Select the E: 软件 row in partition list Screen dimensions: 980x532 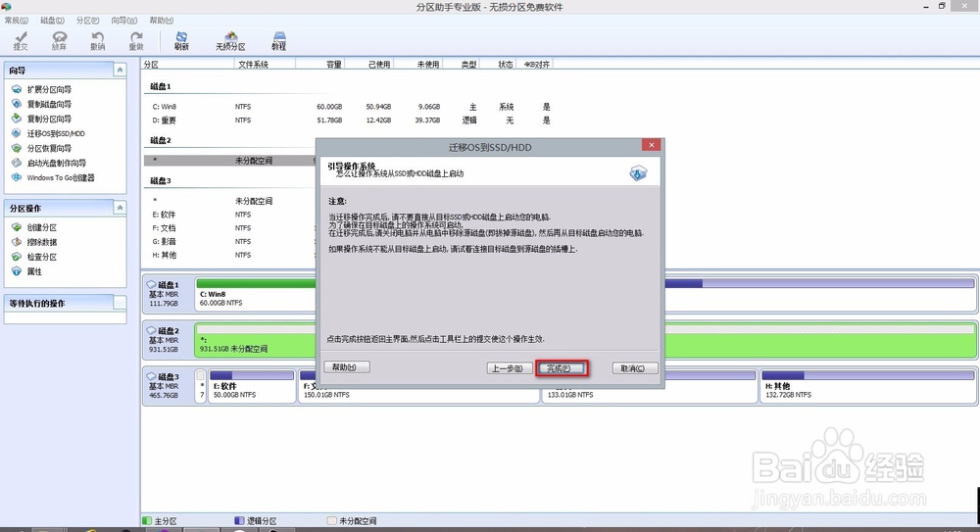tap(230, 215)
